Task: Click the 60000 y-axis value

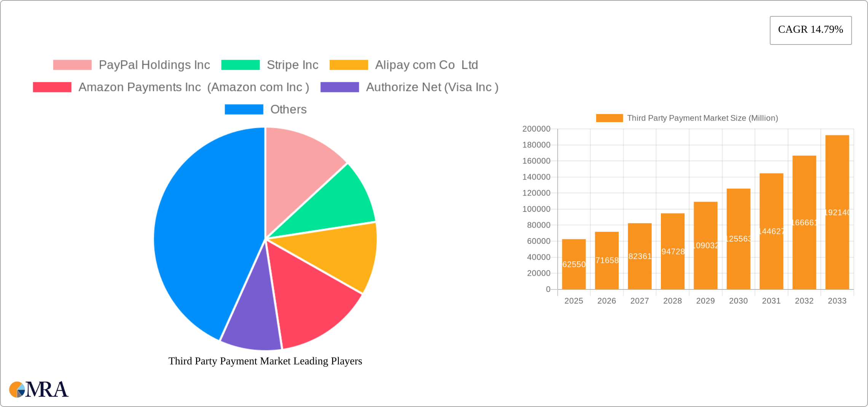Action: coord(539,241)
